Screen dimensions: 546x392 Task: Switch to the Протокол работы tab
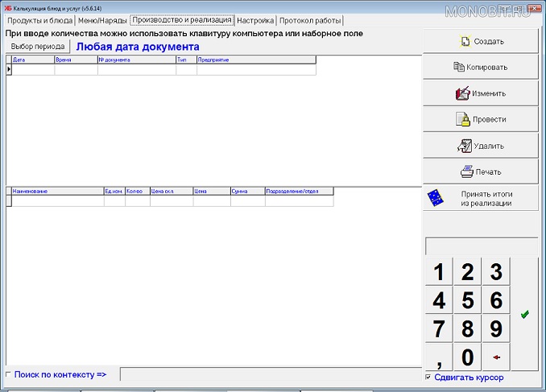pos(310,20)
